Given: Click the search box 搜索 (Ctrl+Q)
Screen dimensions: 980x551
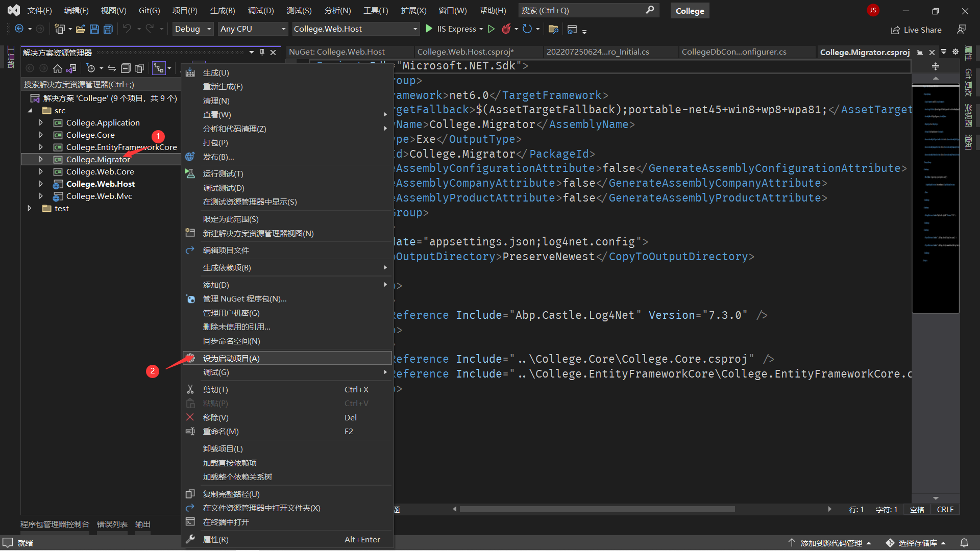Looking at the screenshot, I should [x=587, y=10].
